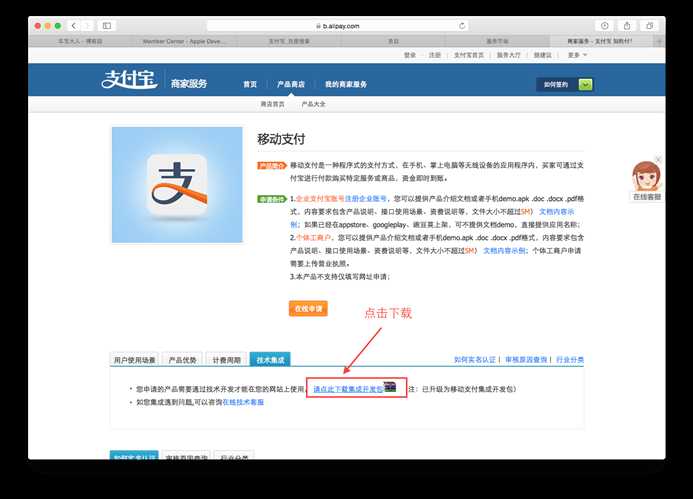Click the 移动支付 product image

pyautogui.click(x=177, y=185)
